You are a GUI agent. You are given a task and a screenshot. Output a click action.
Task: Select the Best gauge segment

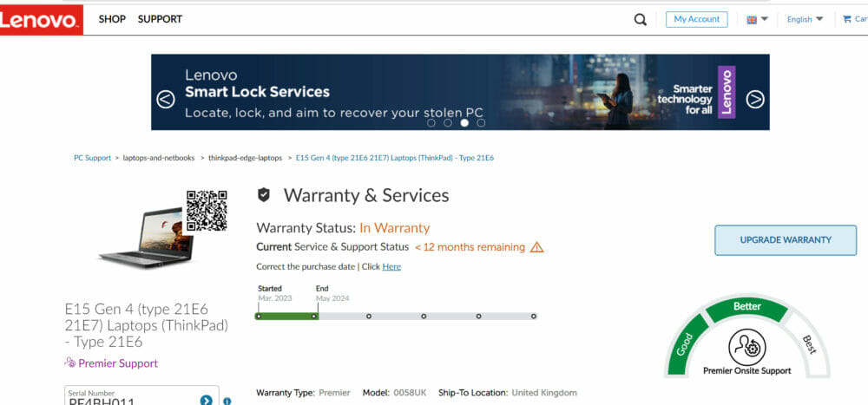pos(808,344)
